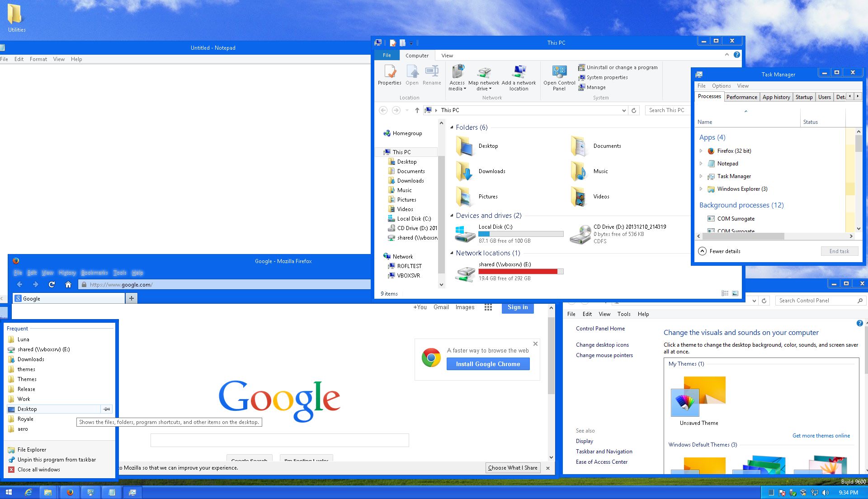Click the Install Google Chrome button
The width and height of the screenshot is (868, 499).
tap(488, 364)
